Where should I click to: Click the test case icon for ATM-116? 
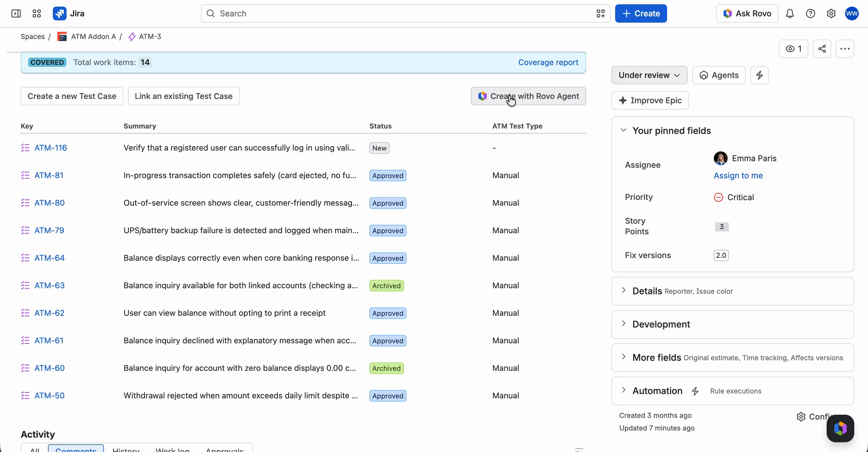25,148
